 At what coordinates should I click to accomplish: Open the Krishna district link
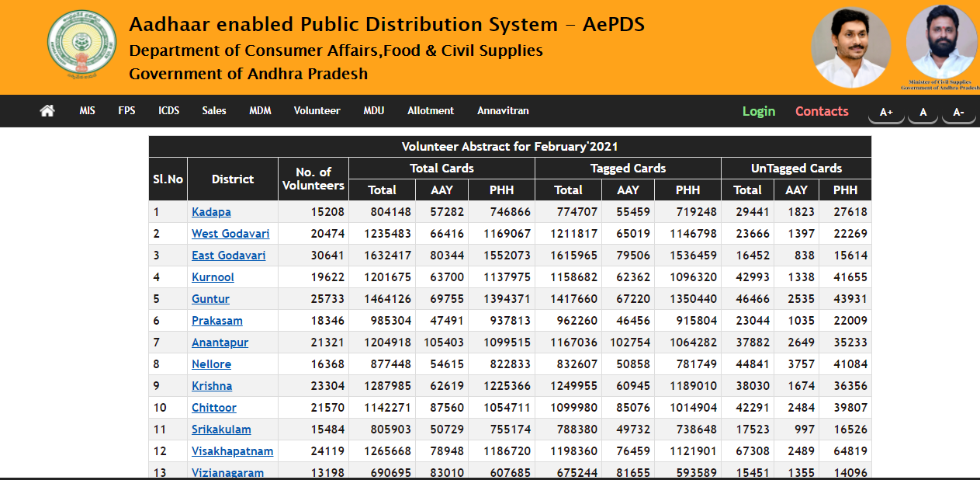pos(212,386)
